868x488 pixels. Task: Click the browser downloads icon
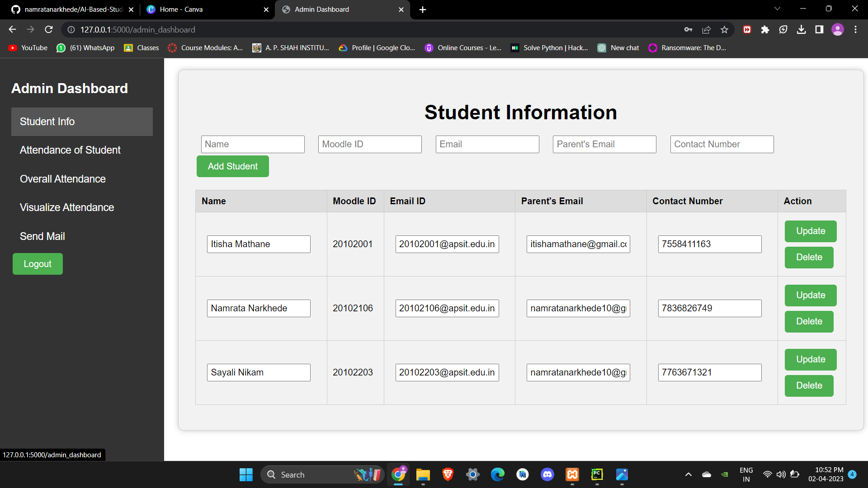coord(802,29)
